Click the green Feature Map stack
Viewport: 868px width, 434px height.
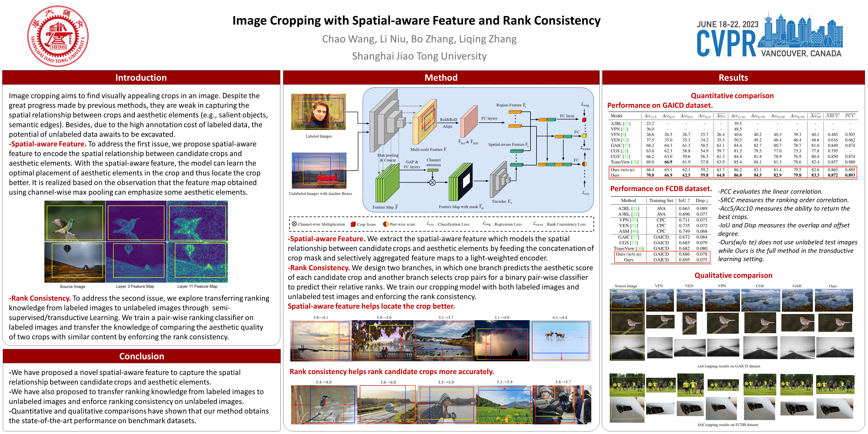(387, 184)
